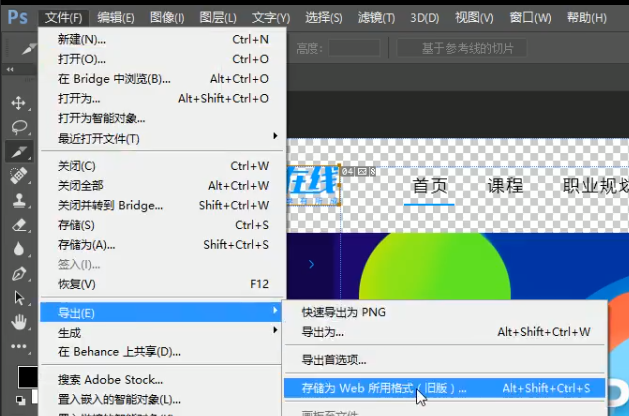Click default colors small swatch icon

click(20, 400)
